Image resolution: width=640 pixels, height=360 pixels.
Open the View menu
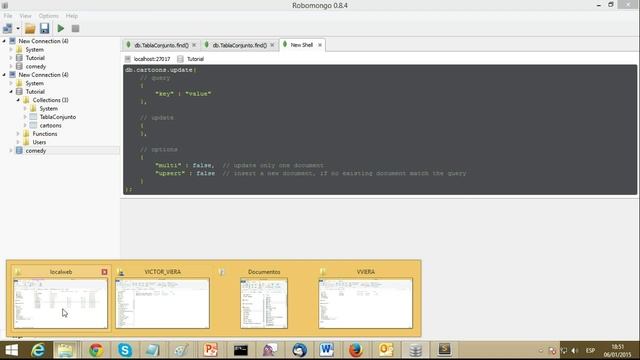25,16
